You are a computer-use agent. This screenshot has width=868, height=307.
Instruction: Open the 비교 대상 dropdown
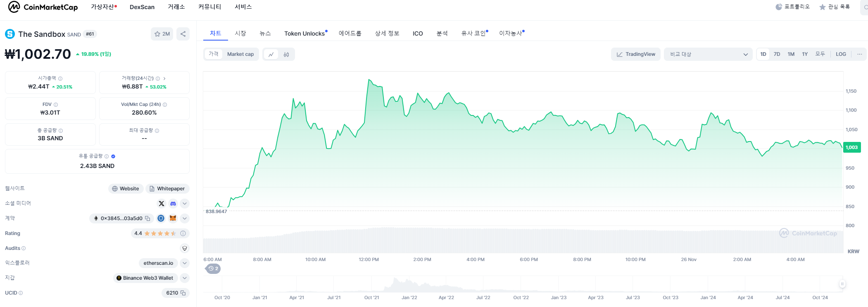click(x=709, y=54)
